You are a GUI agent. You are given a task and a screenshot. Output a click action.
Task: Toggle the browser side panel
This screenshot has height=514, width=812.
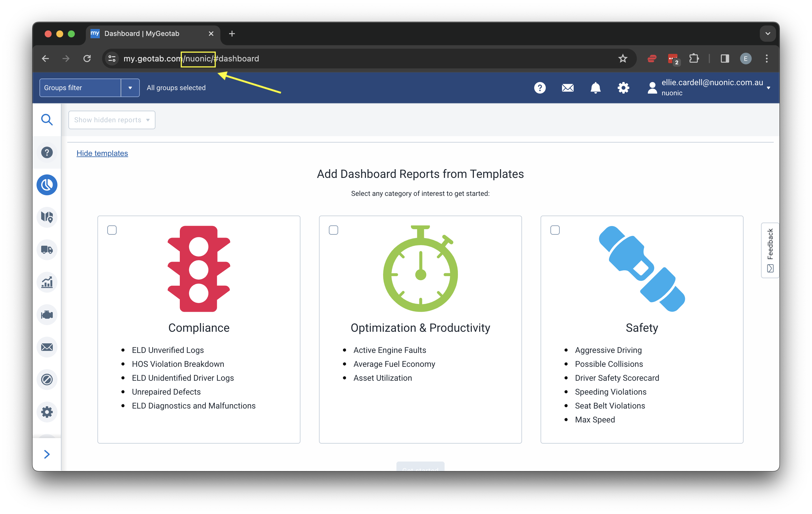pyautogui.click(x=725, y=58)
